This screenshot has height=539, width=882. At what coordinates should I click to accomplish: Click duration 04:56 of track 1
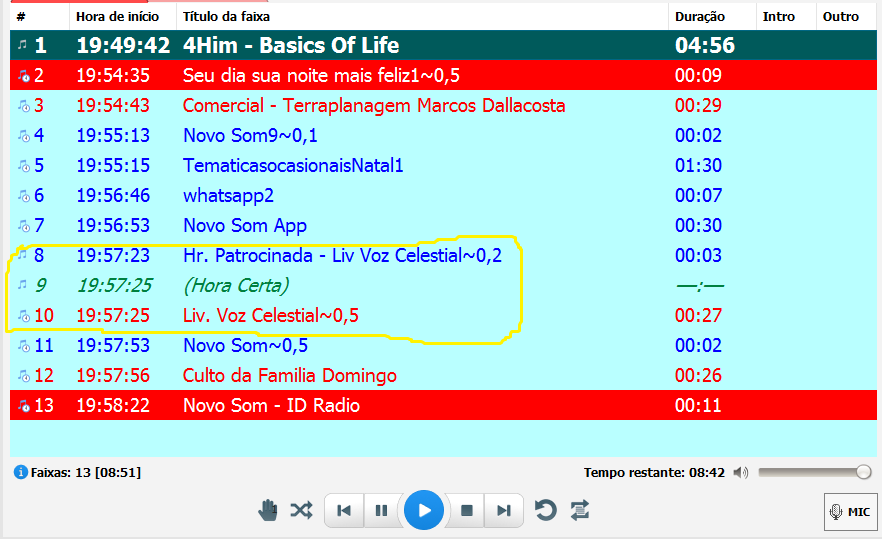[705, 45]
